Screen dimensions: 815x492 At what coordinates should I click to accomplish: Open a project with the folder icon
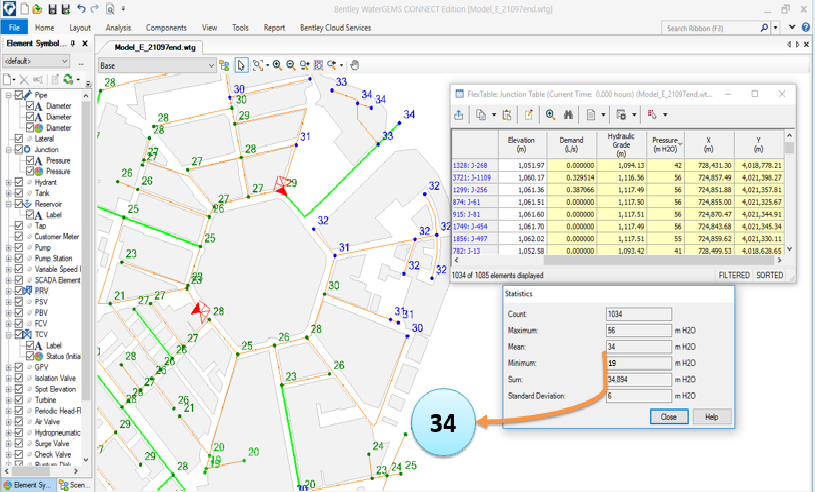(37, 9)
